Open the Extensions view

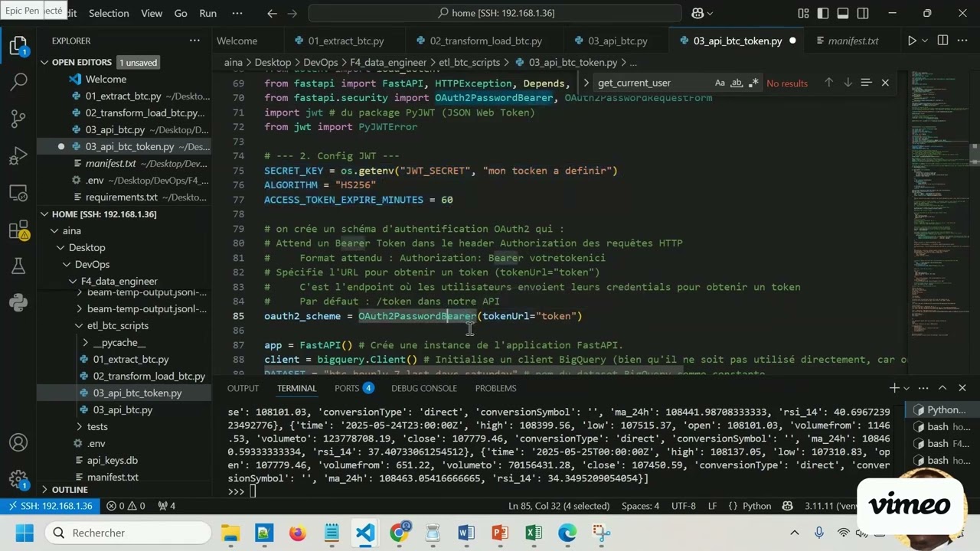click(18, 229)
